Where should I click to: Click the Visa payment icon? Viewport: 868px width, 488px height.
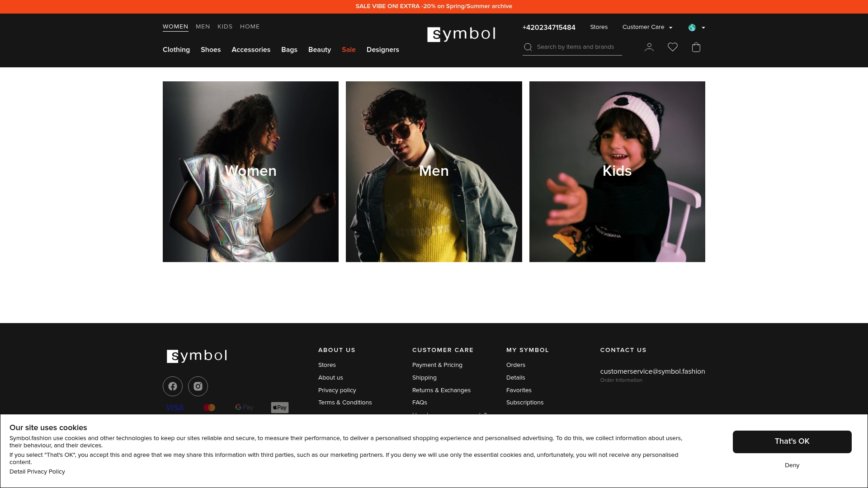175,408
